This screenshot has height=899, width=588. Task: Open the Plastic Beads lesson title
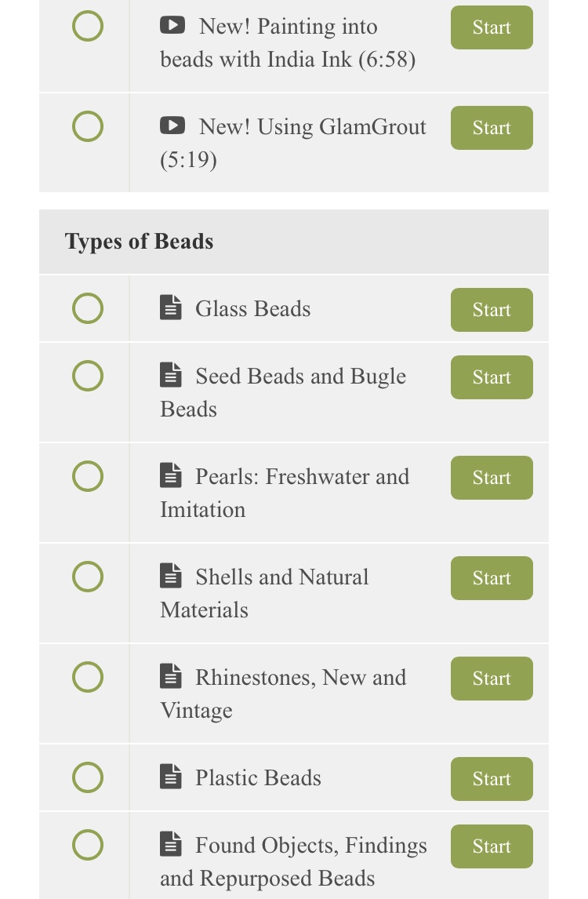pos(258,778)
